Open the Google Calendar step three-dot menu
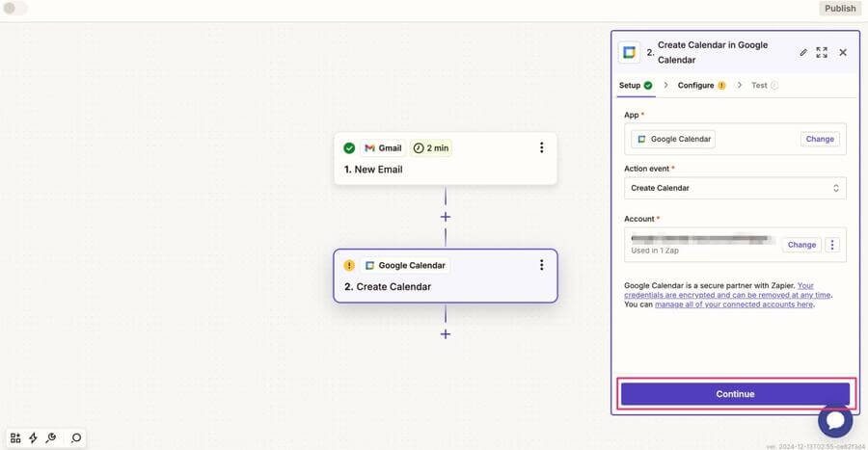This screenshot has width=868, height=450. coord(541,265)
